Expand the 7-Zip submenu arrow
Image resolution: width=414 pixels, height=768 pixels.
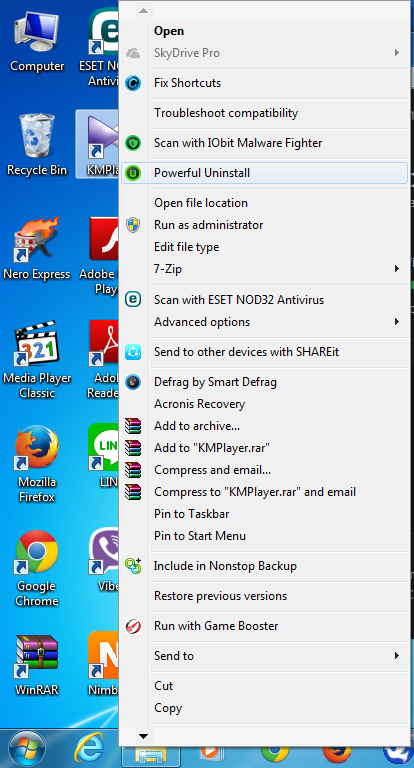[x=397, y=269]
